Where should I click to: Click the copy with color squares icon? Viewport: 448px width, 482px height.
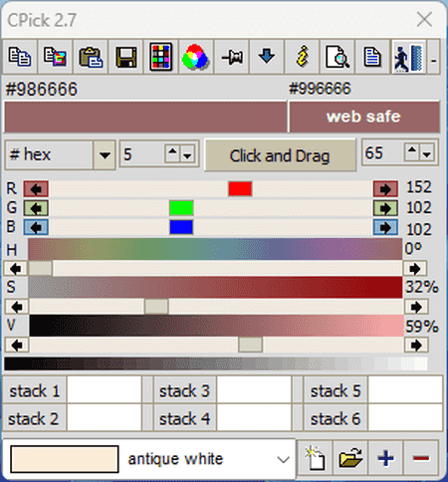[55, 57]
